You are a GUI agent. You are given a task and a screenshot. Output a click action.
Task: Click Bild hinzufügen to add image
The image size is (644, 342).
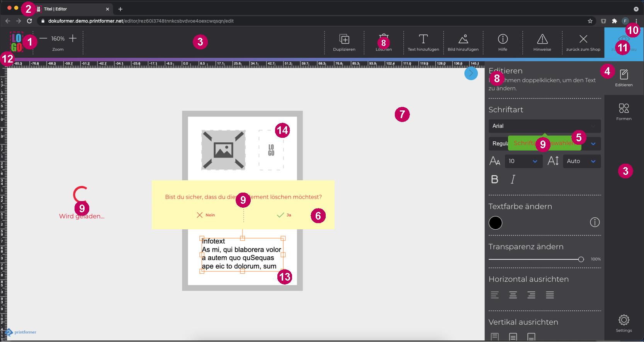coord(463,39)
